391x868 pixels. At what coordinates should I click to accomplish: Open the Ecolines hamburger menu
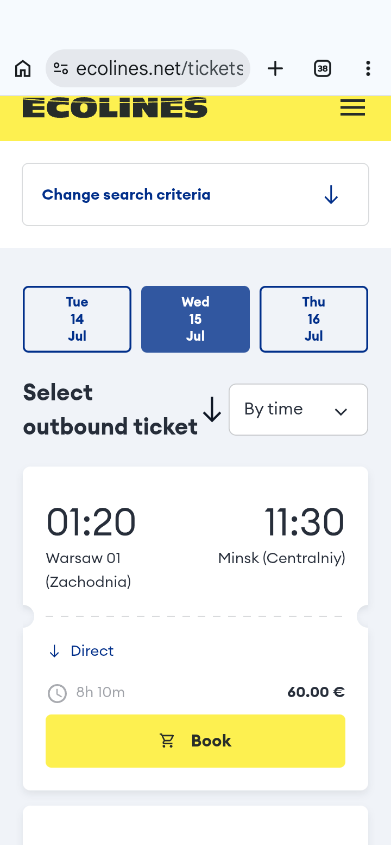click(x=352, y=108)
